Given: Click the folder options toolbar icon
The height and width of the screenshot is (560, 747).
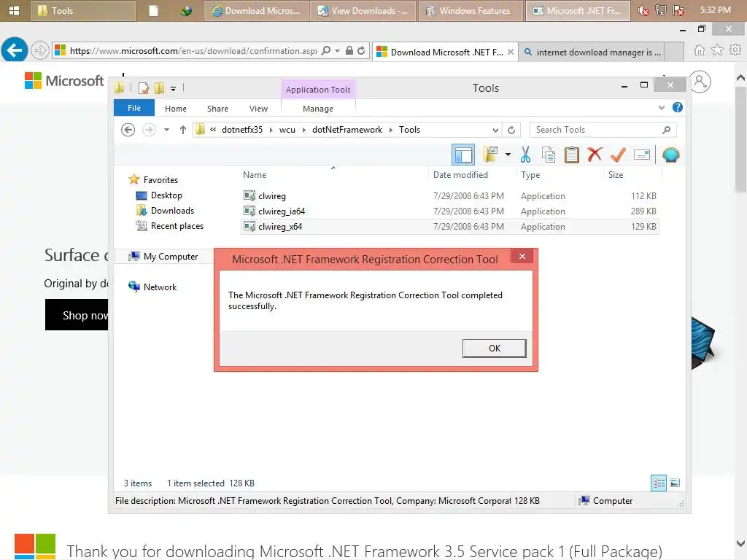Looking at the screenshot, I should [x=490, y=155].
